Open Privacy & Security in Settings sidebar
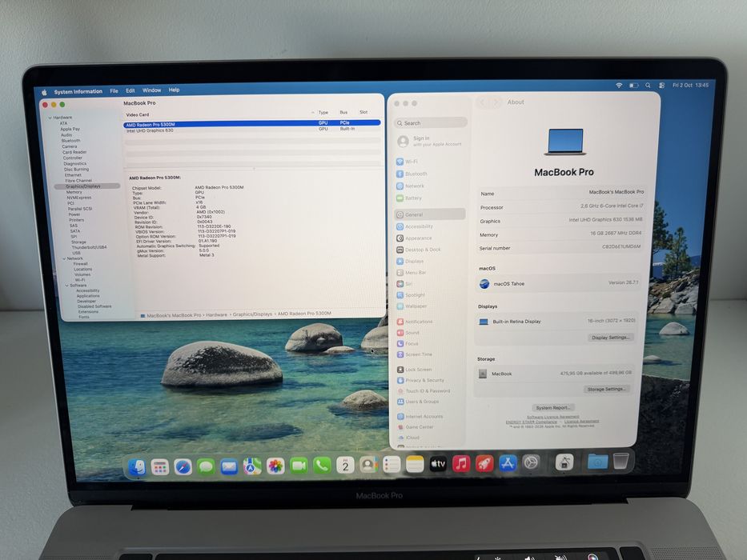747x560 pixels. pyautogui.click(x=430, y=380)
